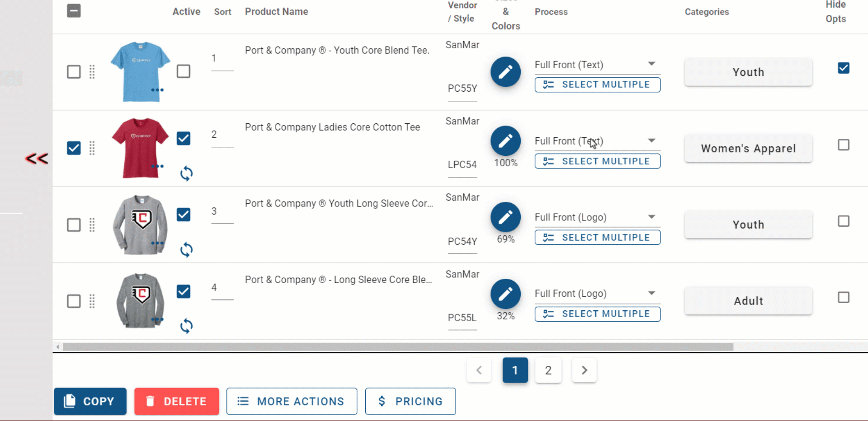
Task: Edit sort order field showing 2
Action: tap(222, 135)
